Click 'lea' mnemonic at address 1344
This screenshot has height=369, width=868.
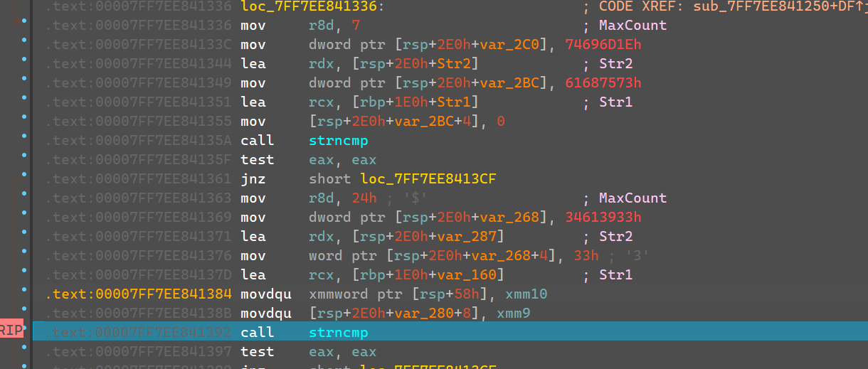click(x=253, y=64)
